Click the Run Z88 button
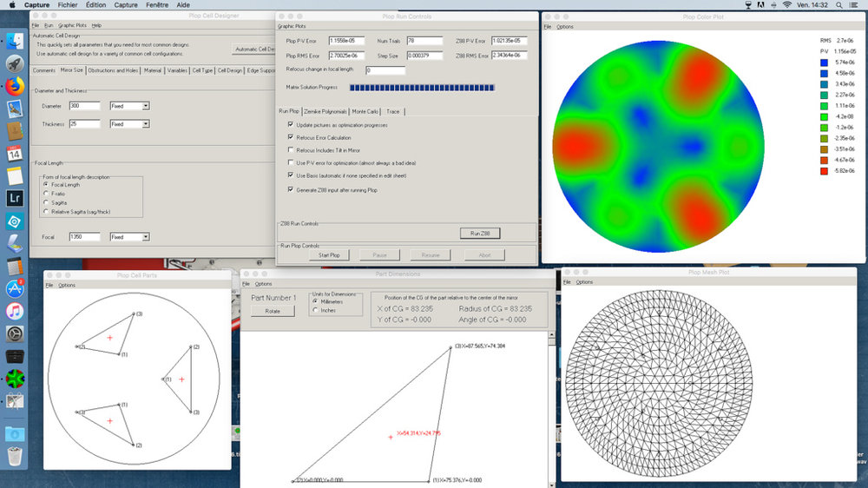The image size is (868, 488). (480, 234)
